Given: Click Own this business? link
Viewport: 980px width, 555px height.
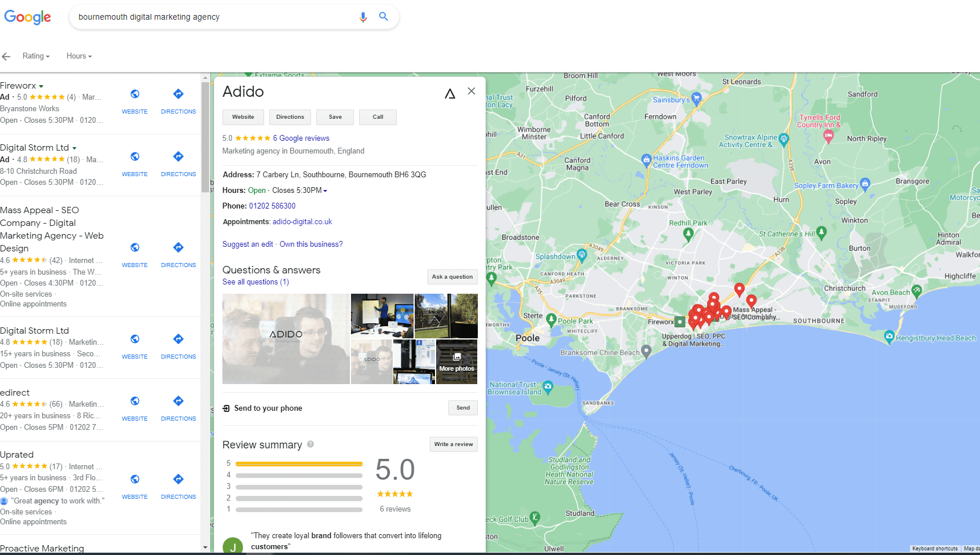Looking at the screenshot, I should [x=311, y=244].
